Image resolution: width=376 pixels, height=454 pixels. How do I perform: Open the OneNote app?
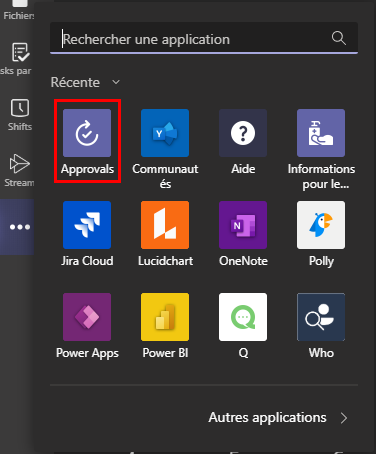pyautogui.click(x=243, y=225)
